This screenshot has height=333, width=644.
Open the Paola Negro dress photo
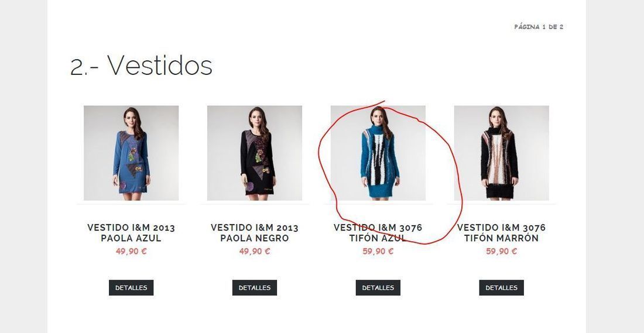coord(255,153)
